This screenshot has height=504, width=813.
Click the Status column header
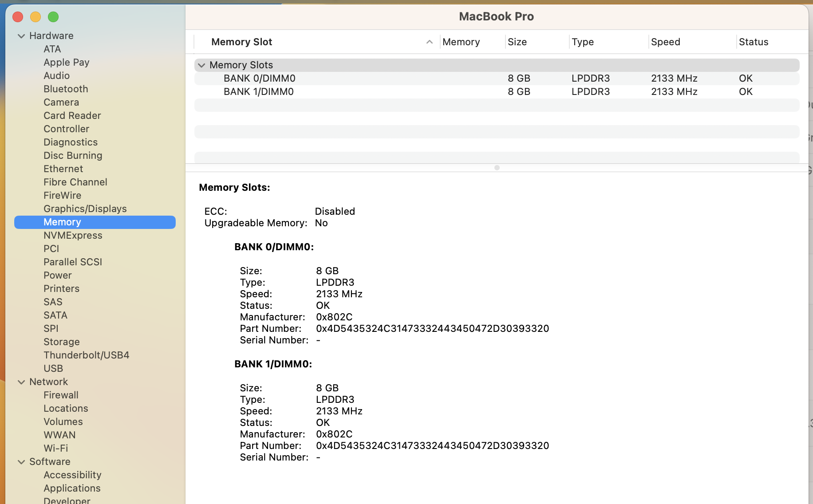click(x=753, y=42)
